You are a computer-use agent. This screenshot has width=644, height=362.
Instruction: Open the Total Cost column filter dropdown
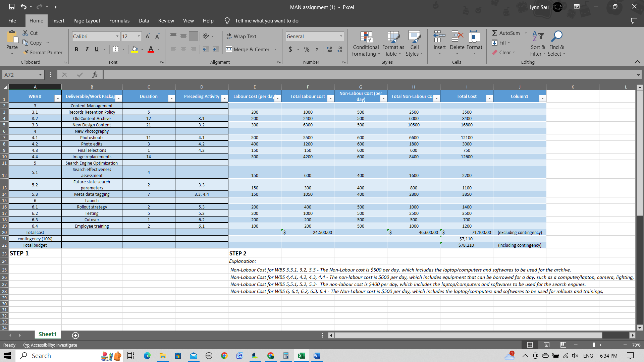(x=489, y=98)
